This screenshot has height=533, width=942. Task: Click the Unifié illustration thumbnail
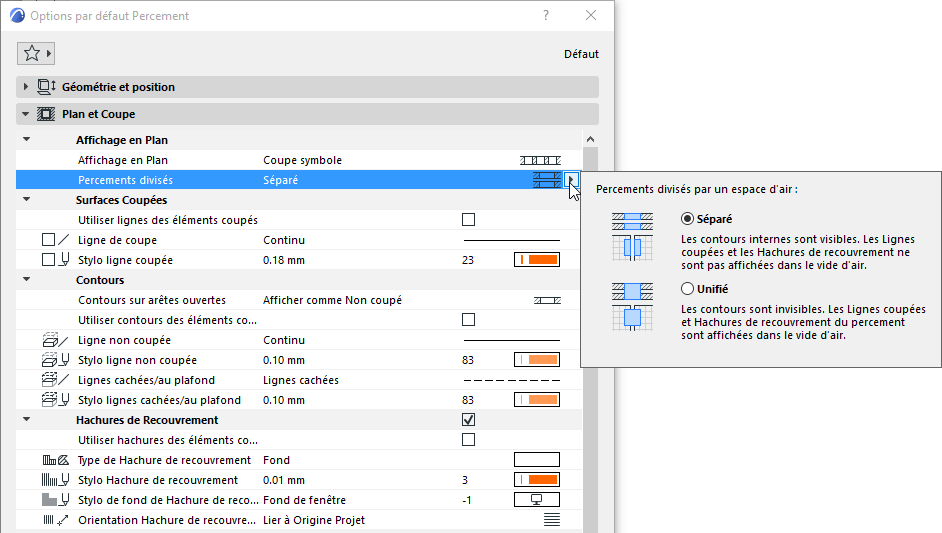633,307
